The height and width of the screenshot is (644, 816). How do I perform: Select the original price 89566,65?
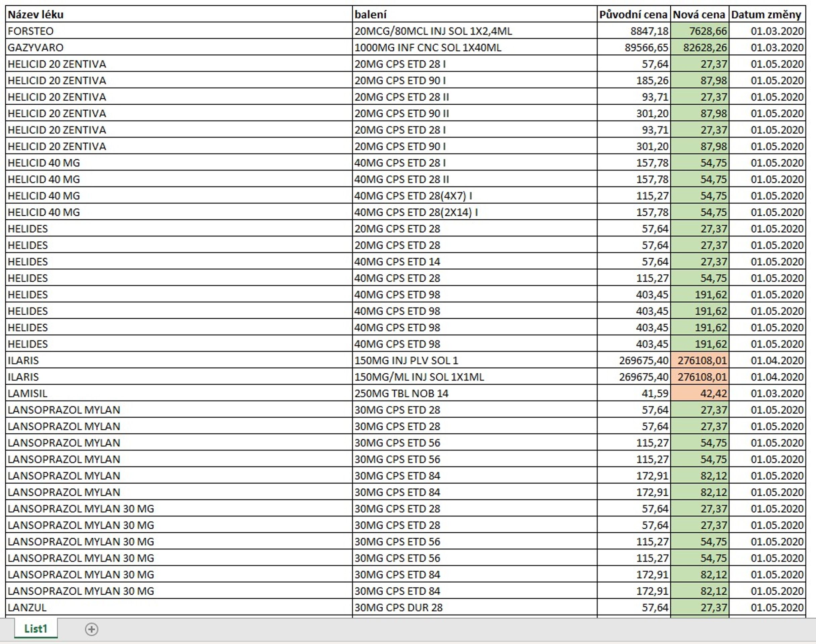[x=634, y=48]
